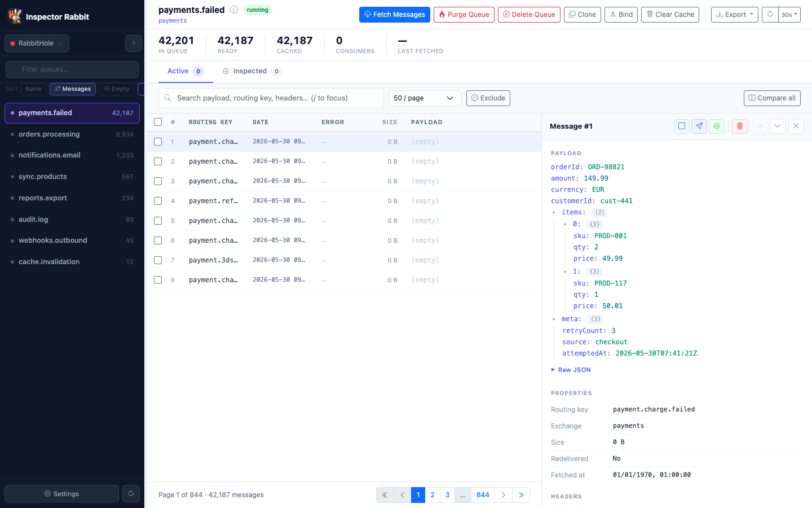Click the payments exchange link under title
Screen dimensions: 812x508
coord(173,21)
